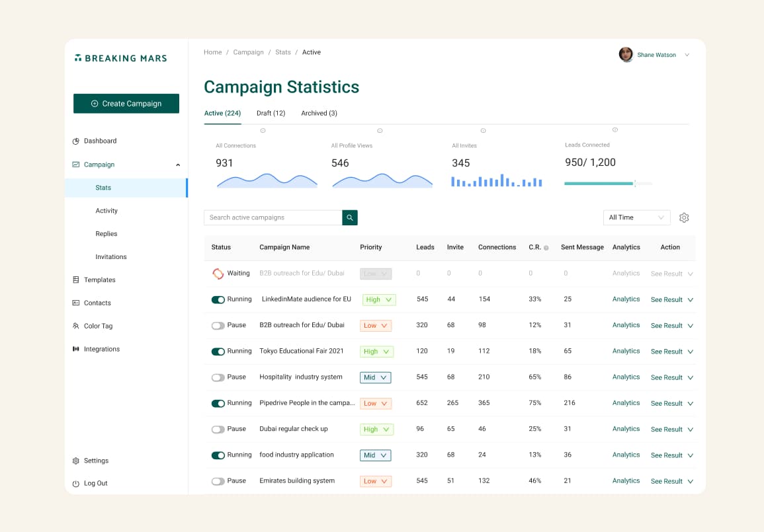
Task: Open table settings gear icon
Action: click(x=684, y=217)
